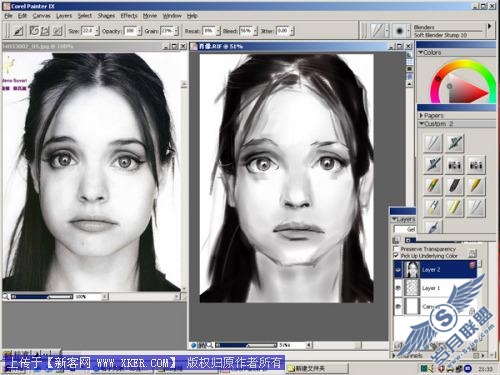Pick top-row second brush shortcut in Custom 2
This screenshot has width=500, height=375.
(x=454, y=143)
